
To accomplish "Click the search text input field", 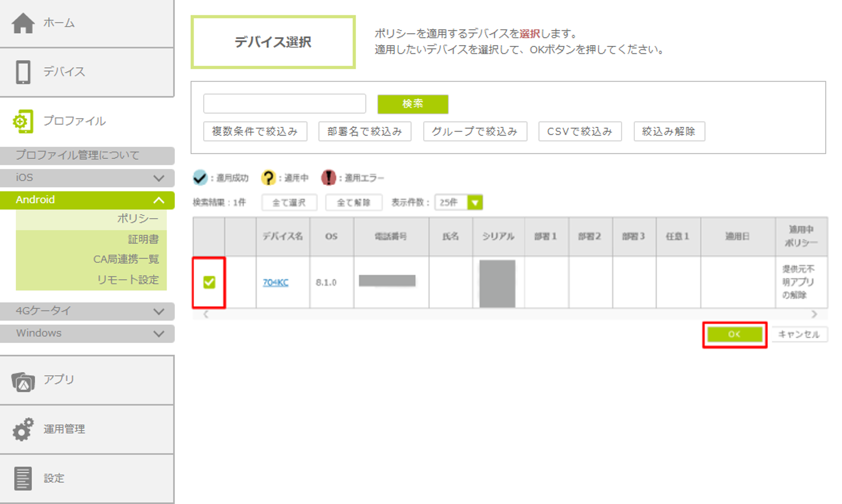I will coord(284,104).
